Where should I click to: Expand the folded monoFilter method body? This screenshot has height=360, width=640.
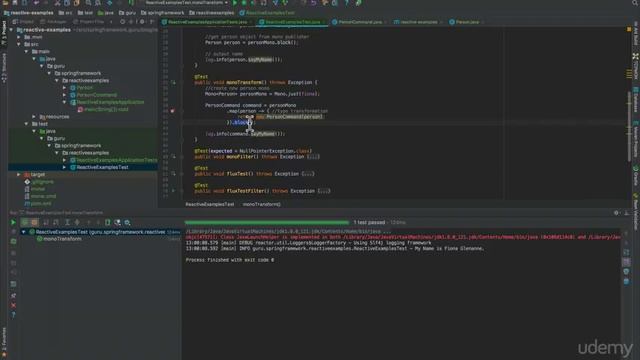click(x=313, y=157)
